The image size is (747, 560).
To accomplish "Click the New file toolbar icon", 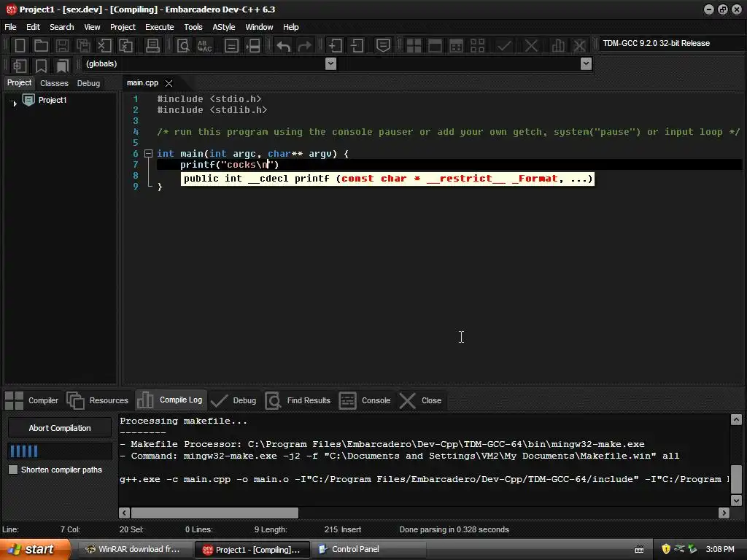I will point(20,46).
